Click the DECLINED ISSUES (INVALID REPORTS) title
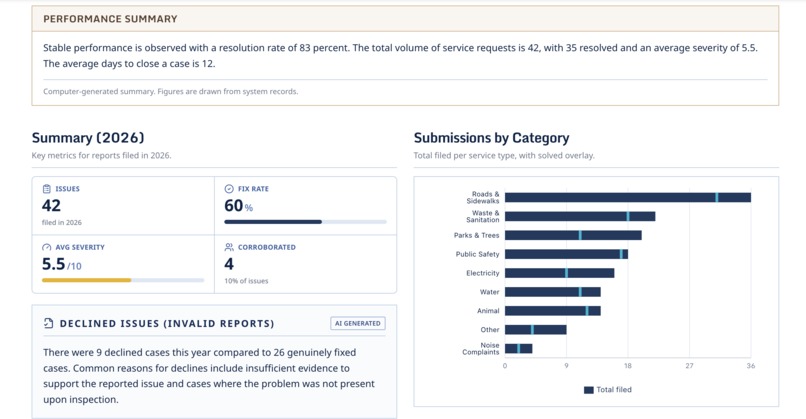This screenshot has height=419, width=806. 167,323
